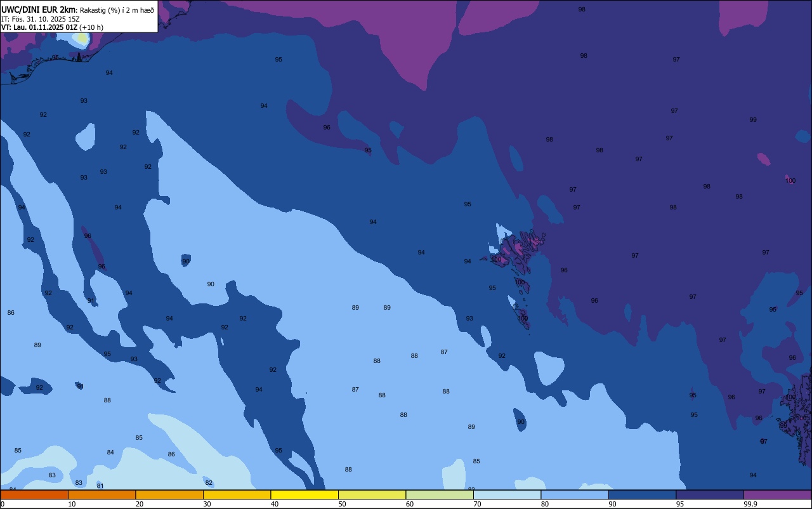The width and height of the screenshot is (812, 509).
Task: Click the dark orange 0–10 legend swatch
Action: 34,494
